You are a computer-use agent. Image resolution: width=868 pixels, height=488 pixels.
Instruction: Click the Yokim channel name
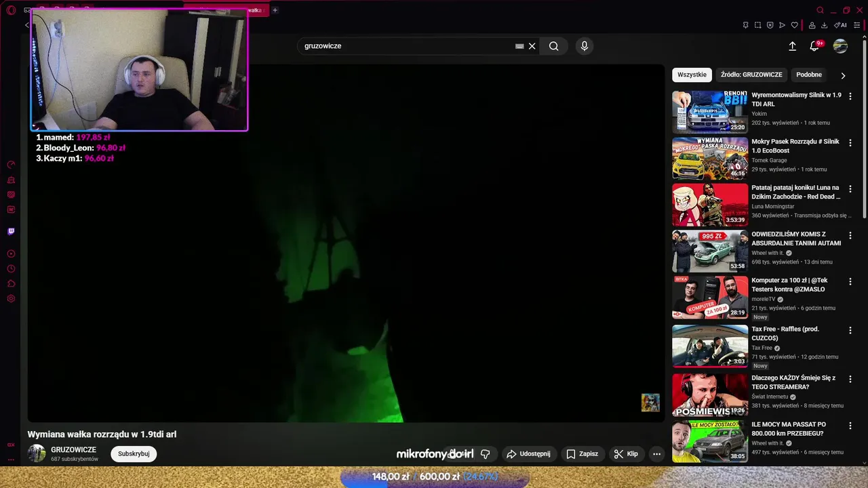(x=759, y=114)
